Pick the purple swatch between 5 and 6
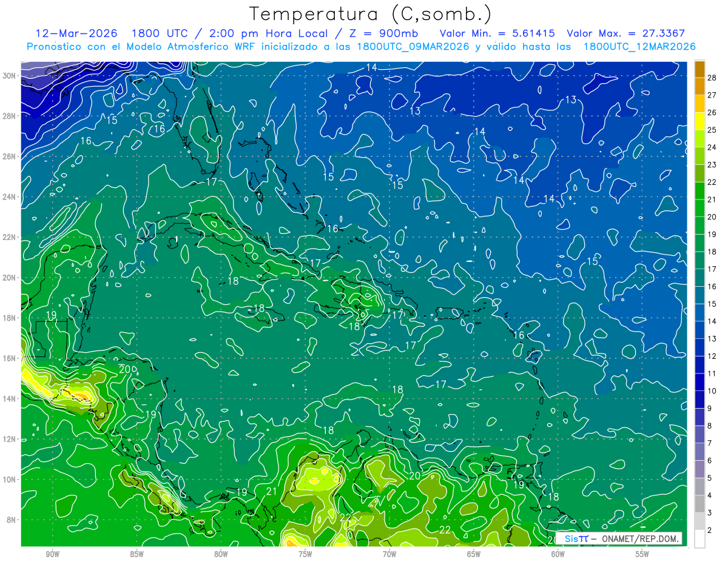728x562 pixels. coord(699,469)
